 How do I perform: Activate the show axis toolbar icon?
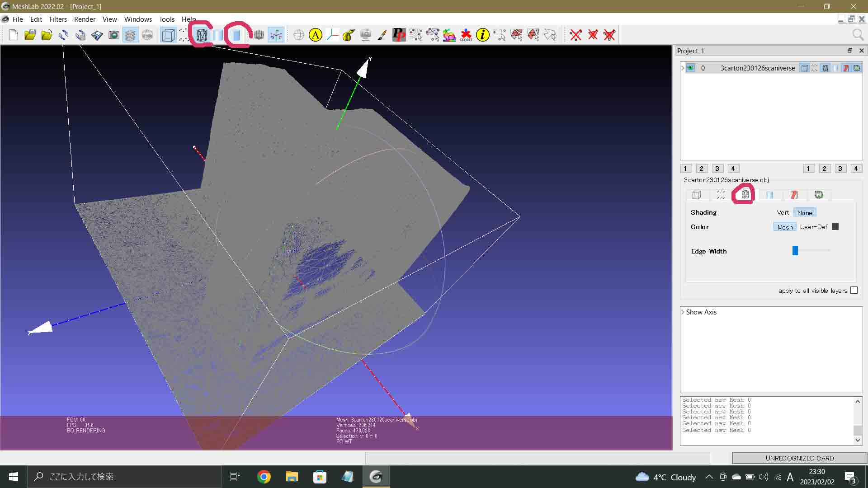[276, 35]
